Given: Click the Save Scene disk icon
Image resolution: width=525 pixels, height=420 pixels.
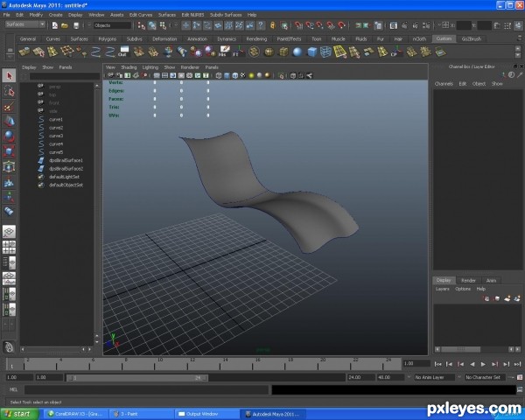Looking at the screenshot, I should [76, 25].
